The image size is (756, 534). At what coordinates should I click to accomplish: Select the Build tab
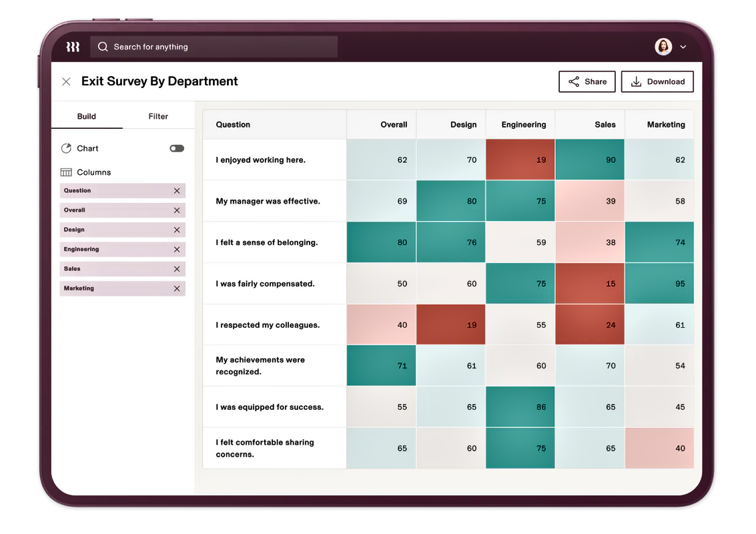87,116
